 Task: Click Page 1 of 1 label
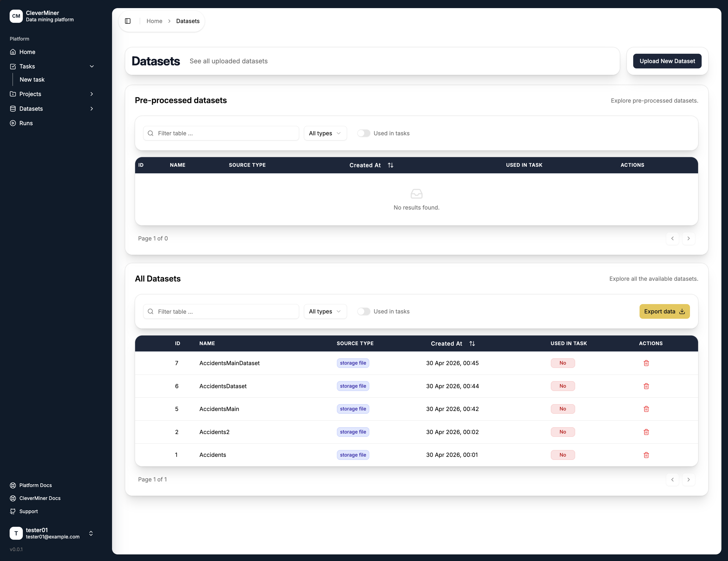click(152, 479)
